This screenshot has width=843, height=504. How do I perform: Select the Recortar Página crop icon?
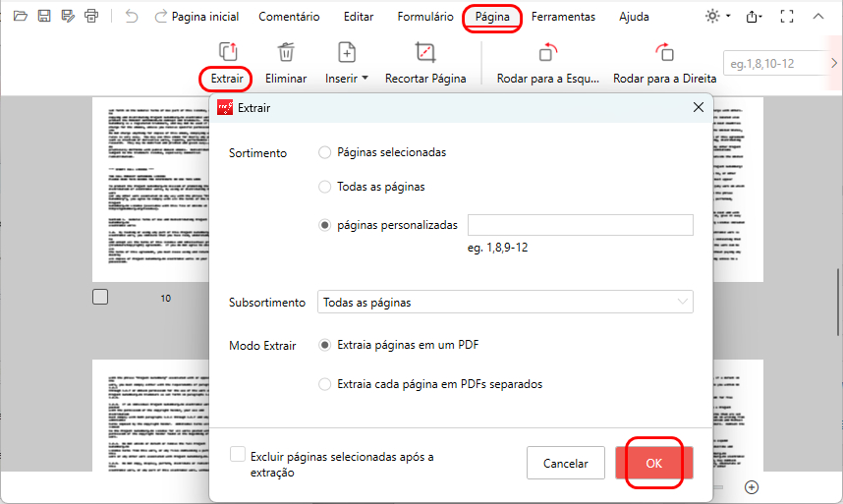tap(425, 52)
